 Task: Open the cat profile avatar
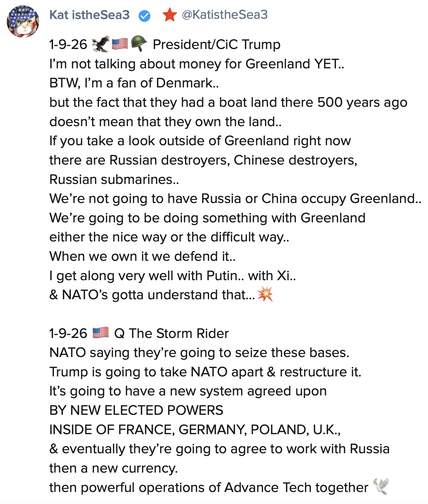point(23,21)
